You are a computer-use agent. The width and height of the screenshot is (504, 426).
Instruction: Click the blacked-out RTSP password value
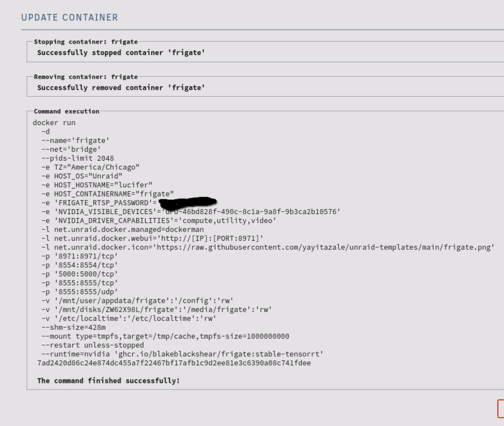click(x=188, y=202)
